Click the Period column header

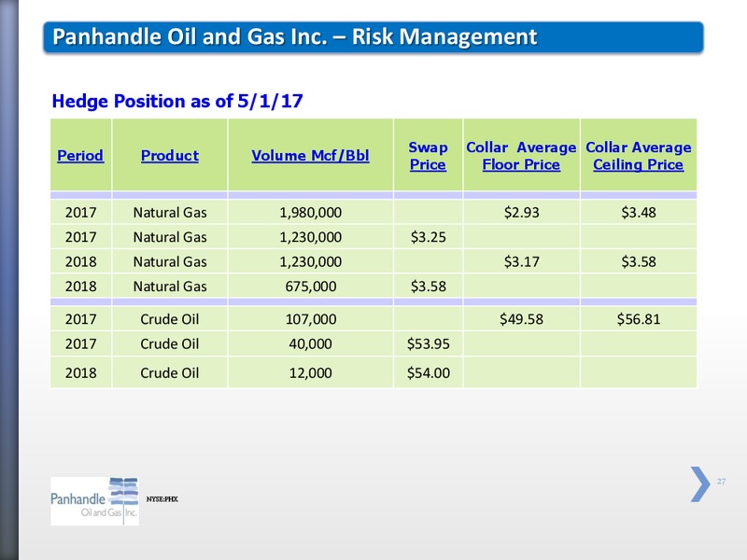pos(80,155)
